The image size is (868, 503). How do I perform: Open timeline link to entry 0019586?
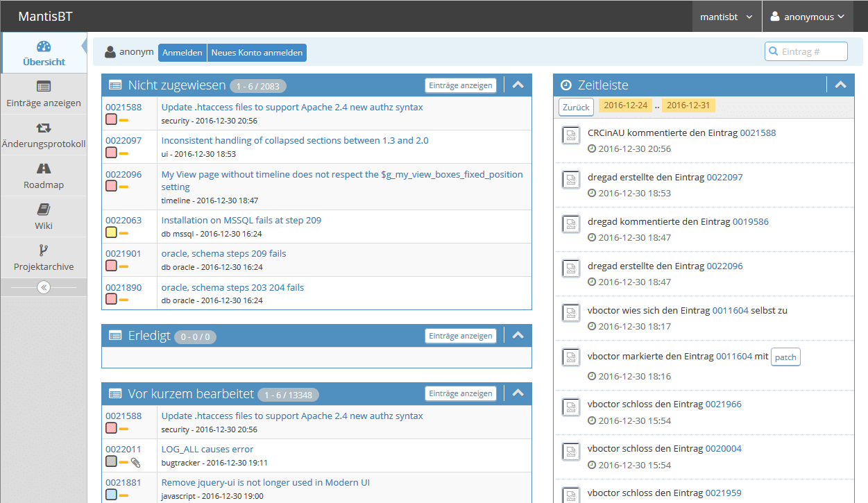point(751,222)
